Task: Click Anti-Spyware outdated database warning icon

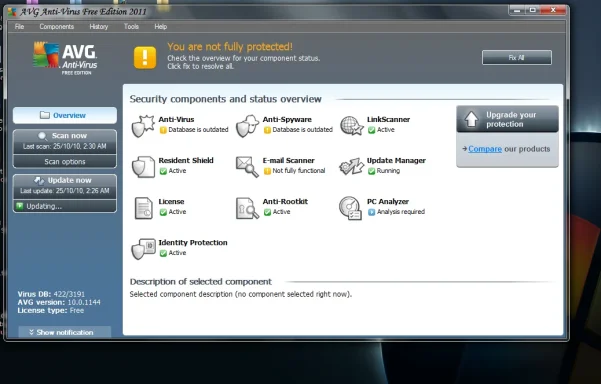Action: point(267,130)
